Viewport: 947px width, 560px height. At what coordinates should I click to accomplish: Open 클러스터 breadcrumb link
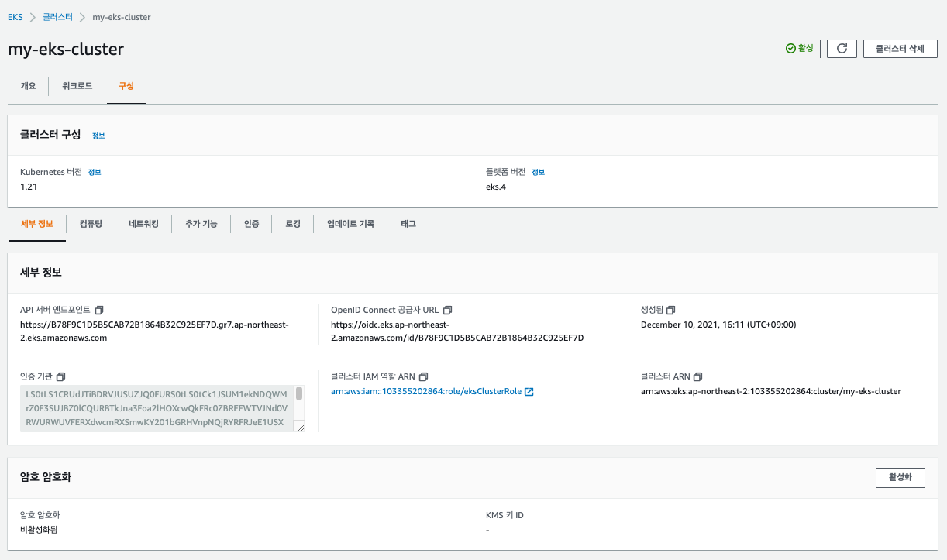[x=57, y=17]
